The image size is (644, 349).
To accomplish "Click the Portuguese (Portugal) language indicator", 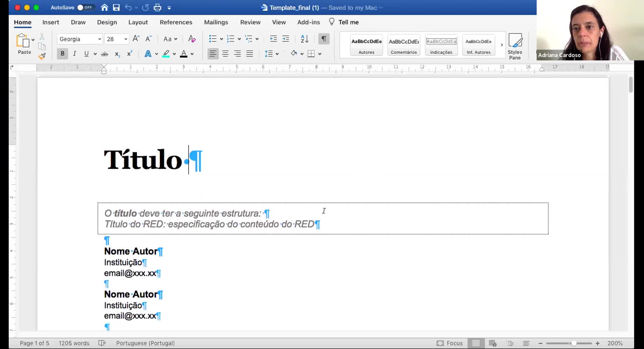I will click(x=145, y=343).
